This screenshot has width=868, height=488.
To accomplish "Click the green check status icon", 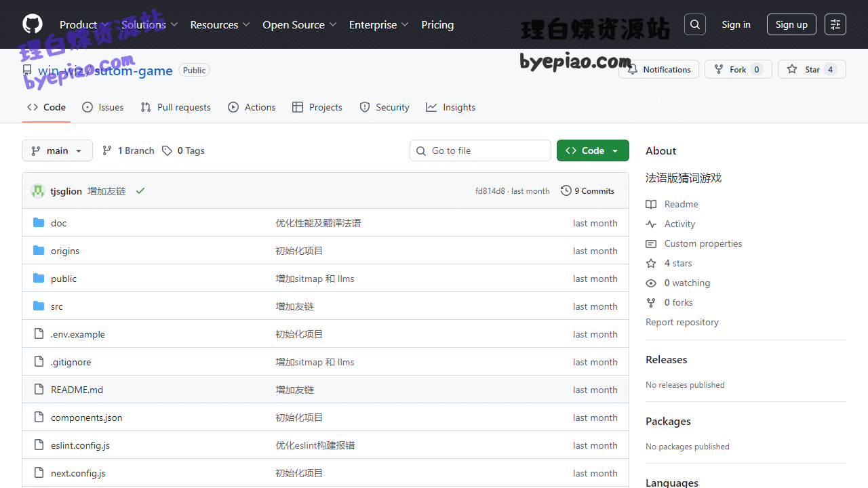I will (x=140, y=191).
